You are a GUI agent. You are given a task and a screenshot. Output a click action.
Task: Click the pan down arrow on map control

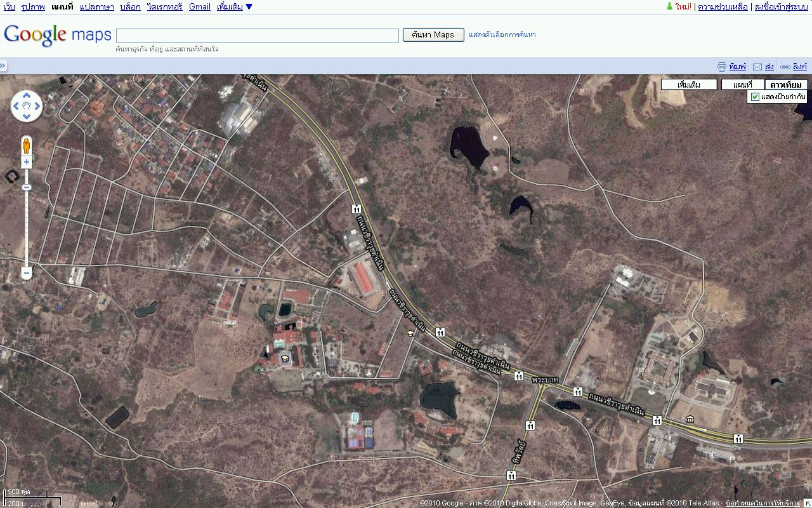click(x=27, y=116)
